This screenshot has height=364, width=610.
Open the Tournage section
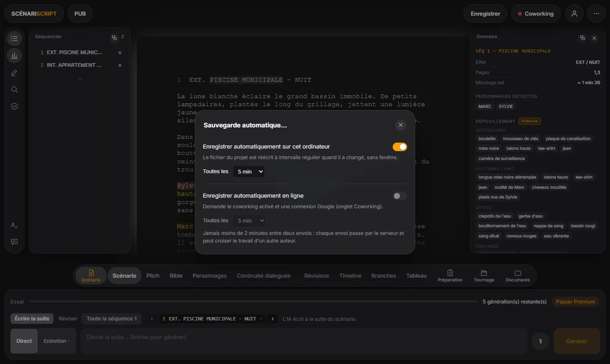(x=484, y=276)
